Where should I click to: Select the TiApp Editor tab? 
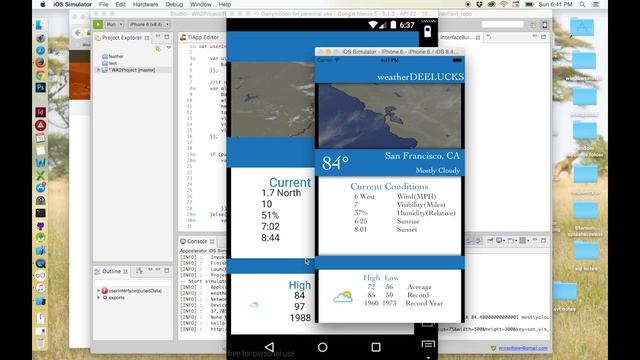click(x=200, y=37)
